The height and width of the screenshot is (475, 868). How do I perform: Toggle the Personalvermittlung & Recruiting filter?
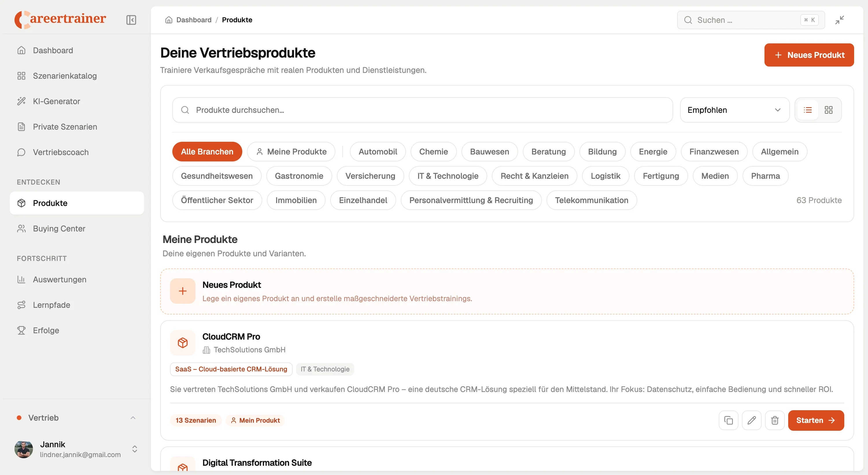click(471, 200)
